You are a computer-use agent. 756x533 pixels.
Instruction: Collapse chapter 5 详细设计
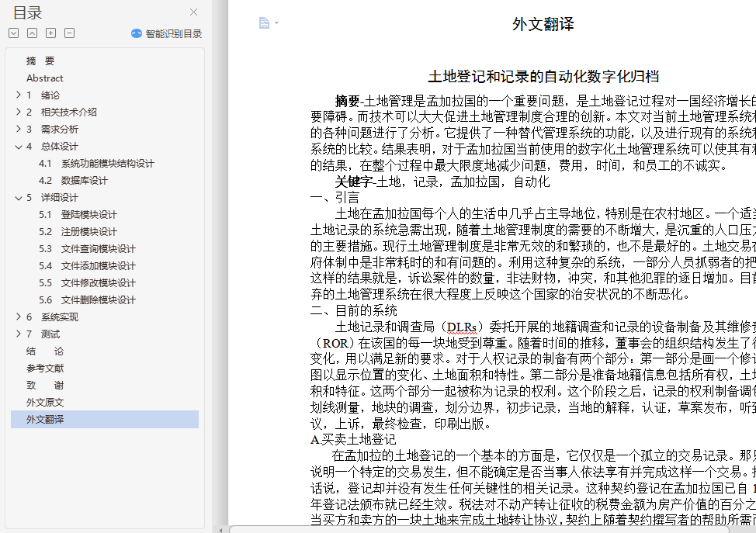(19, 198)
